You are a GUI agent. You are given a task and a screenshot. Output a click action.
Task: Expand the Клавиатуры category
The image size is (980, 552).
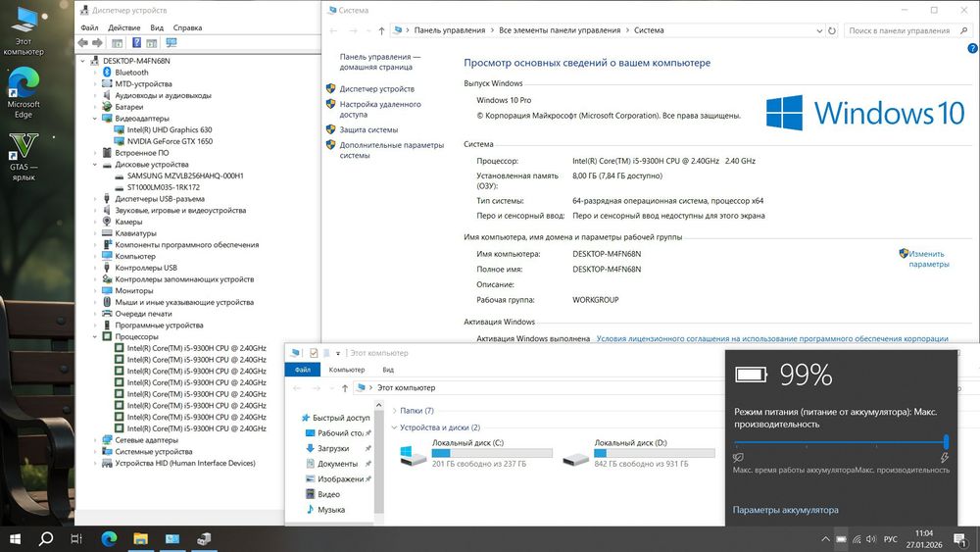95,233
